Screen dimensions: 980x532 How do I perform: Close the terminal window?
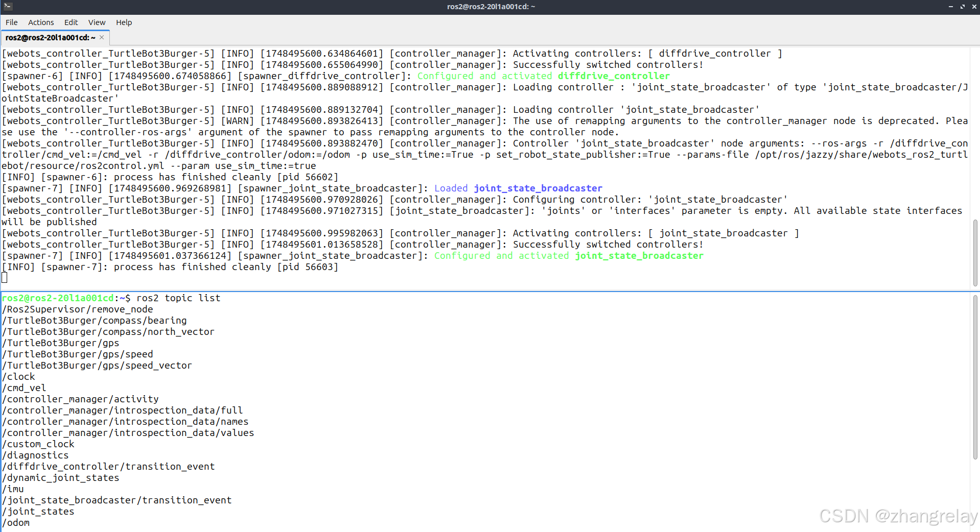point(974,7)
